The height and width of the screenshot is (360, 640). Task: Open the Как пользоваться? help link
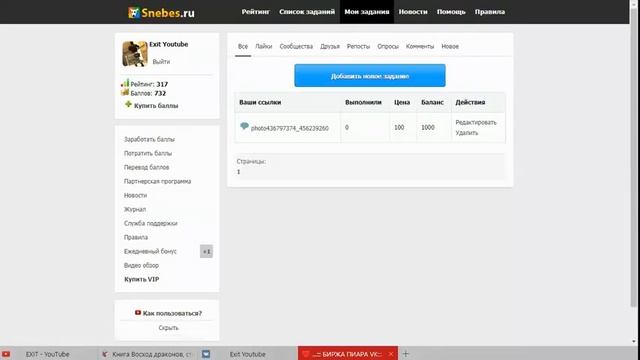(x=172, y=313)
